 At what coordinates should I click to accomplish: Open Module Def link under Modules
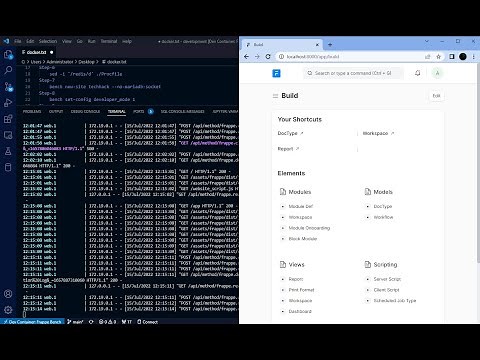tap(301, 206)
